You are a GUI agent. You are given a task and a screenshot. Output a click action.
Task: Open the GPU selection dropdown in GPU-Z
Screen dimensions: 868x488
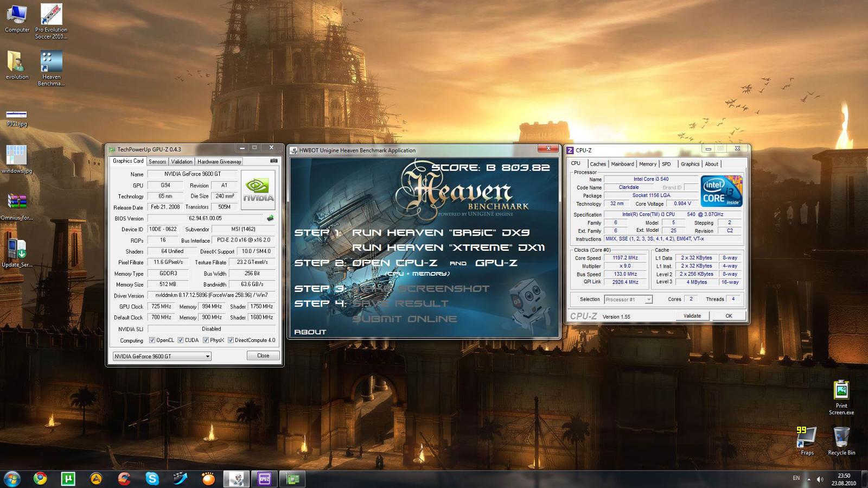click(x=162, y=356)
